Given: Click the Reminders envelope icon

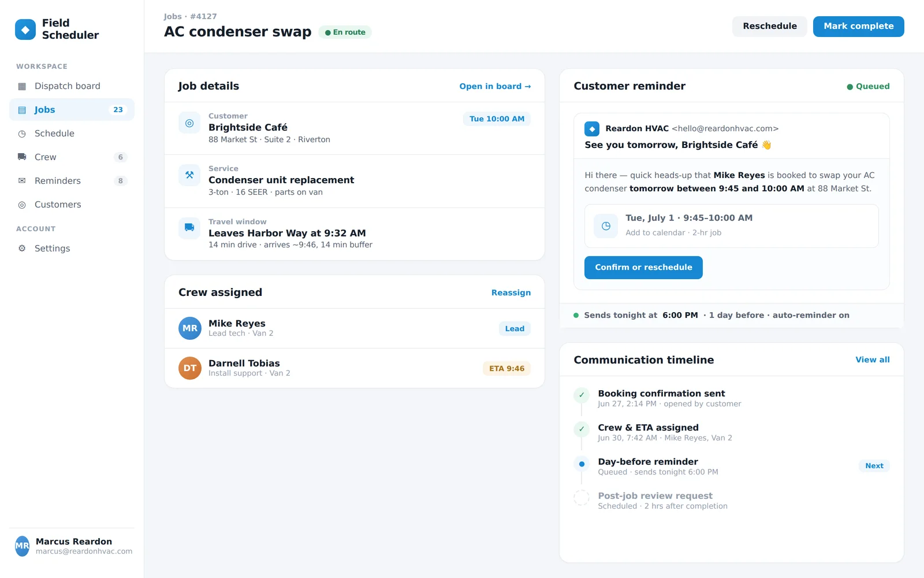Looking at the screenshot, I should click(22, 181).
